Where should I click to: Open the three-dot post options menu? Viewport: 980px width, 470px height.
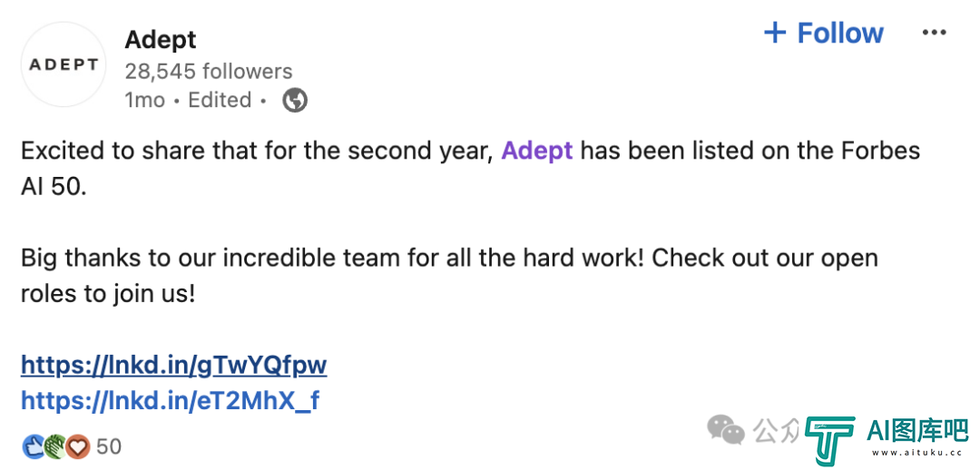pos(935,33)
